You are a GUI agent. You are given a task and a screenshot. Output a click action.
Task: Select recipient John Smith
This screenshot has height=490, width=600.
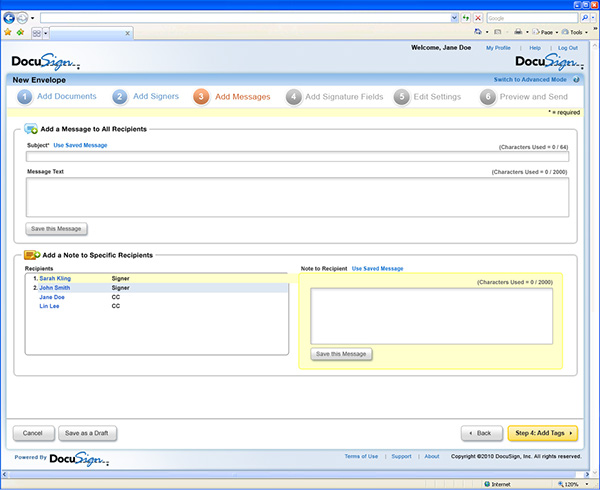coord(55,288)
